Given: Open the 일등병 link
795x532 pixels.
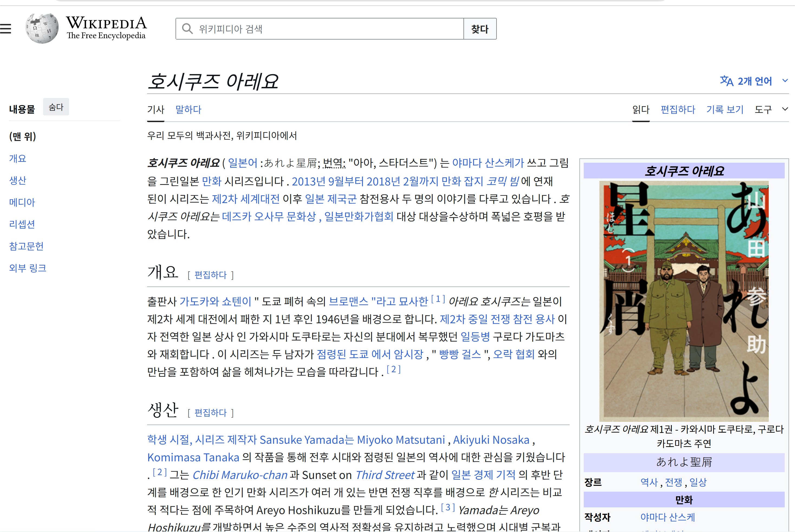Looking at the screenshot, I should tap(475, 337).
